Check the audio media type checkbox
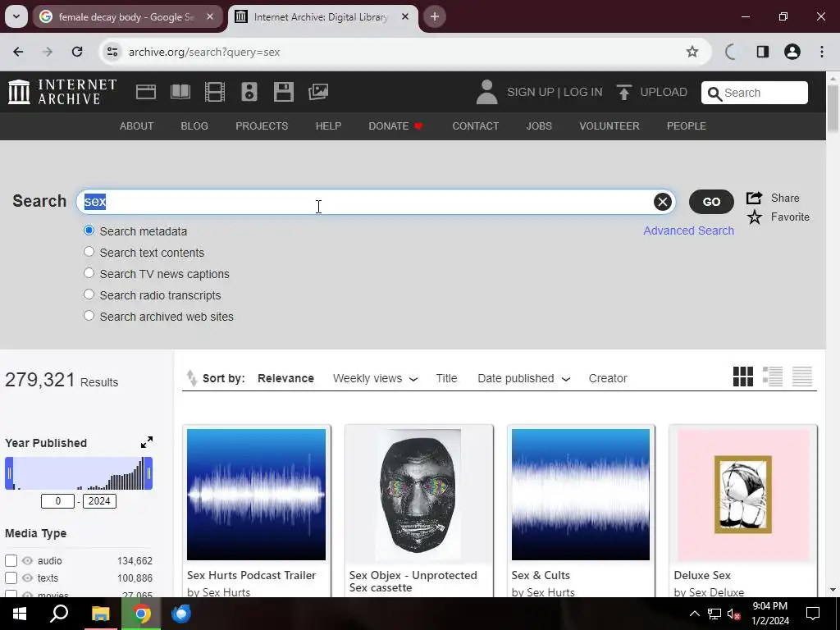Image resolution: width=840 pixels, height=630 pixels. click(x=11, y=561)
